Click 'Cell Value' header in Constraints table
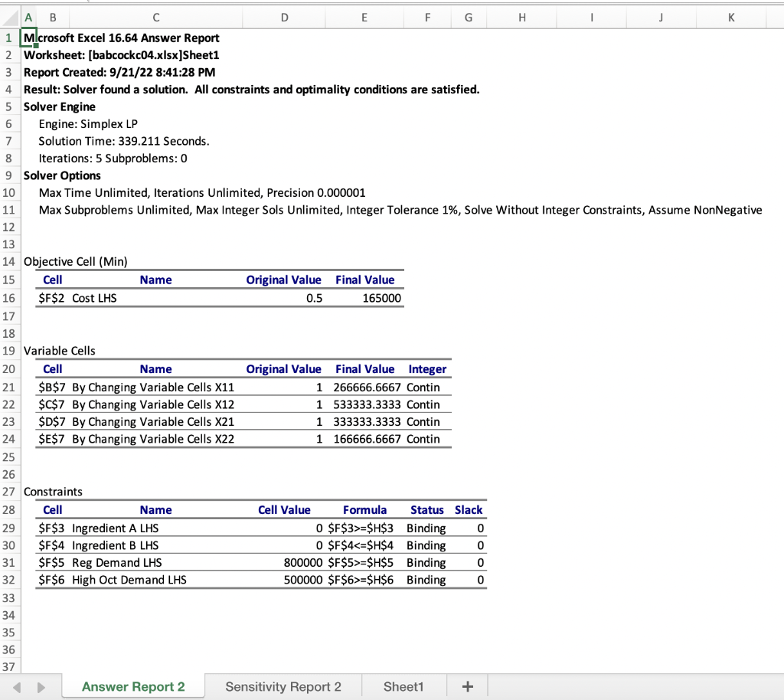The width and height of the screenshot is (784, 700). tap(284, 510)
